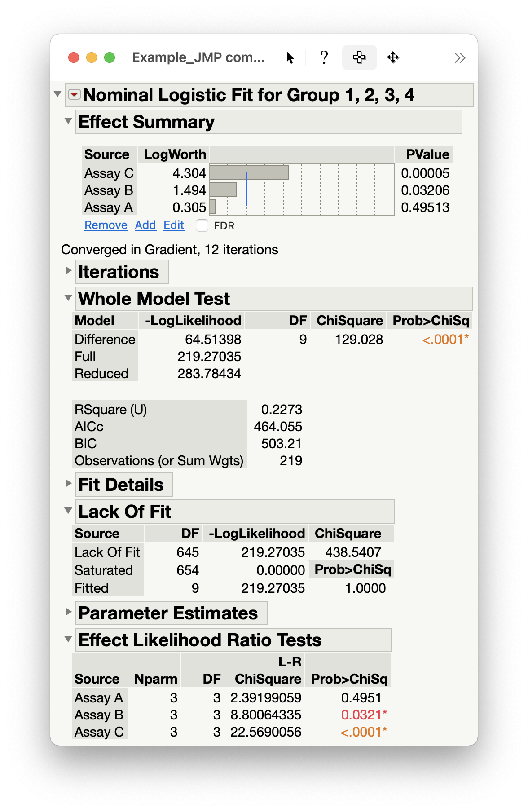Click the Reduced value 283.78434
The image size is (528, 812).
coord(209,374)
